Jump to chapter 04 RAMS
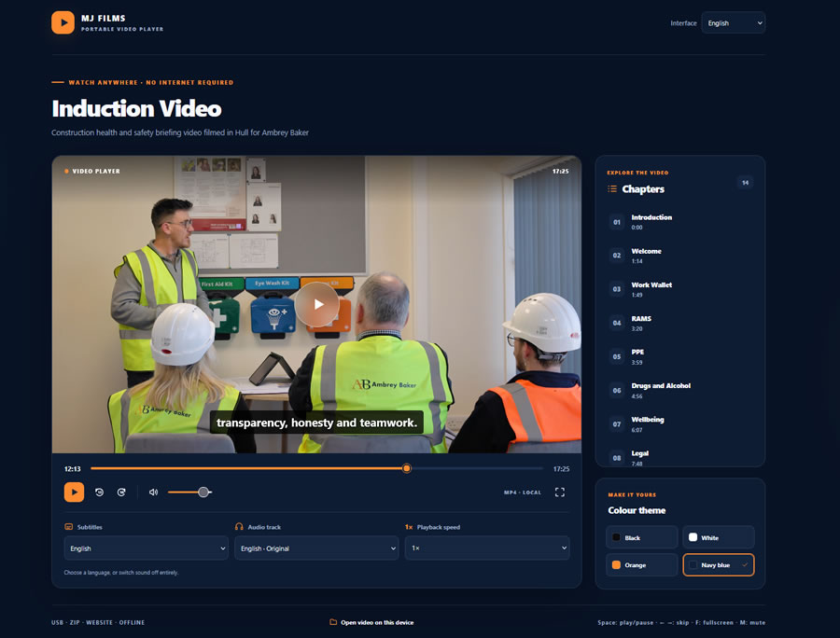The image size is (840, 638). pyautogui.click(x=680, y=323)
